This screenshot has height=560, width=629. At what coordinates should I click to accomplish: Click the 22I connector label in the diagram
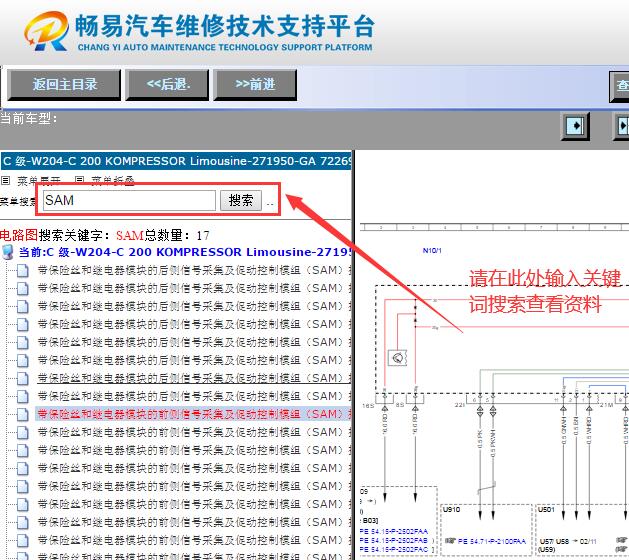coord(460,405)
